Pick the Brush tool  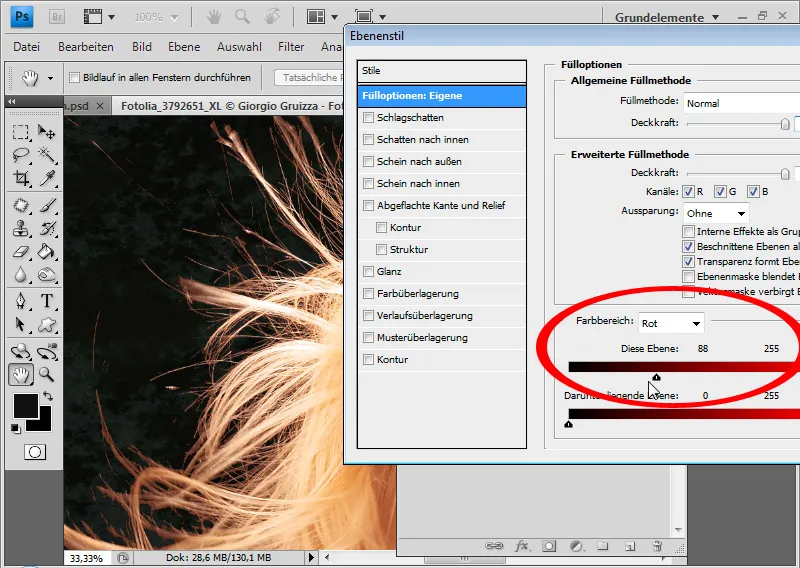click(47, 205)
